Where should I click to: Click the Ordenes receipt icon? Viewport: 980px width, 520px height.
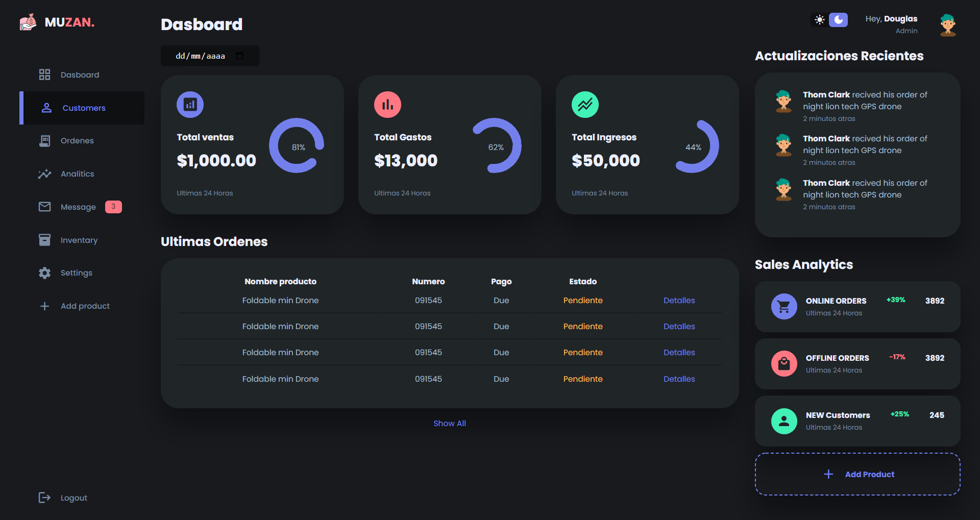44,141
